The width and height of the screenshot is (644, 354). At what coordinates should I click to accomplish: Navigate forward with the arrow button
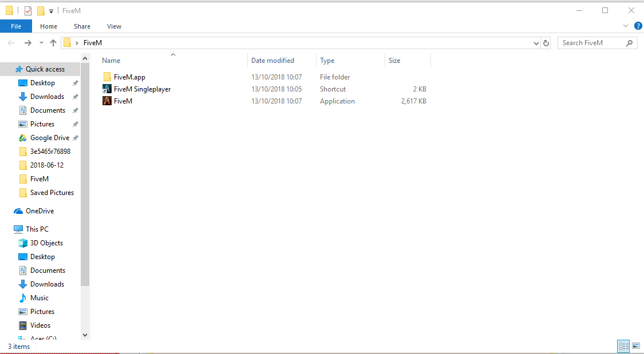(x=27, y=43)
